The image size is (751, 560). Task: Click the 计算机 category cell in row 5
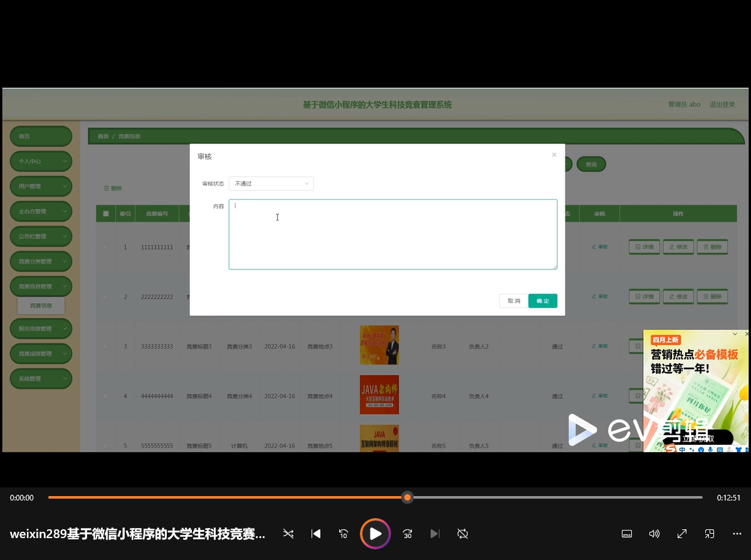tap(239, 445)
